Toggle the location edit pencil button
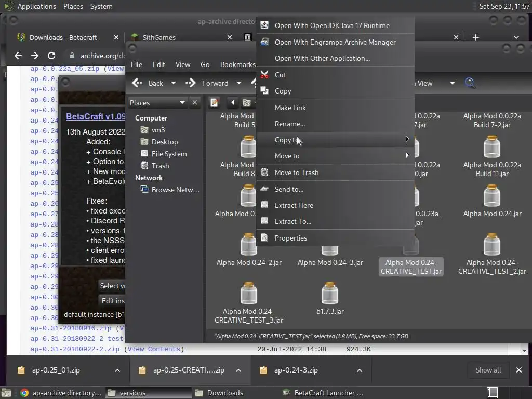The height and width of the screenshot is (399, 532). (x=215, y=102)
